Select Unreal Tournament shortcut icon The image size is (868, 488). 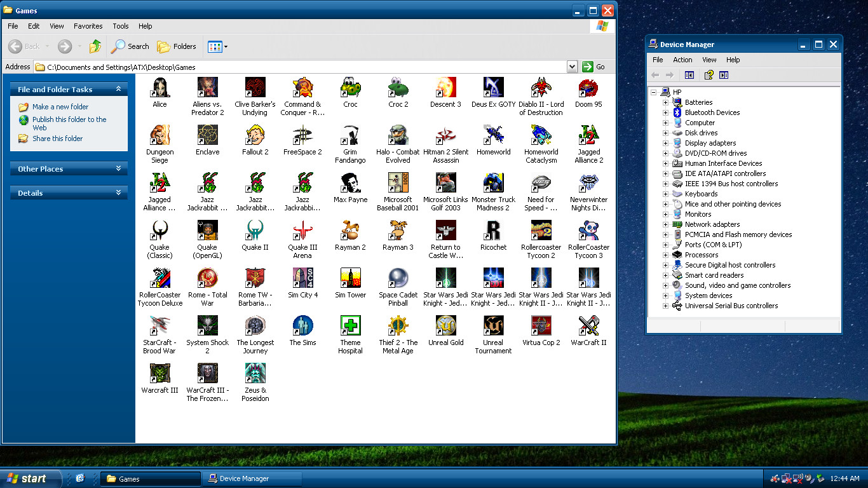(x=493, y=326)
